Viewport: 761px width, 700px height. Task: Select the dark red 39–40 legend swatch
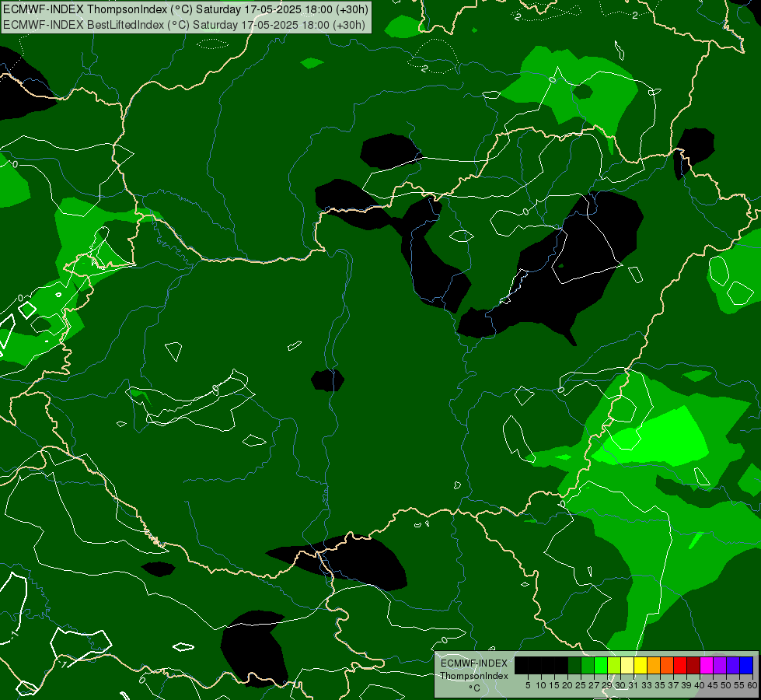[x=693, y=665]
